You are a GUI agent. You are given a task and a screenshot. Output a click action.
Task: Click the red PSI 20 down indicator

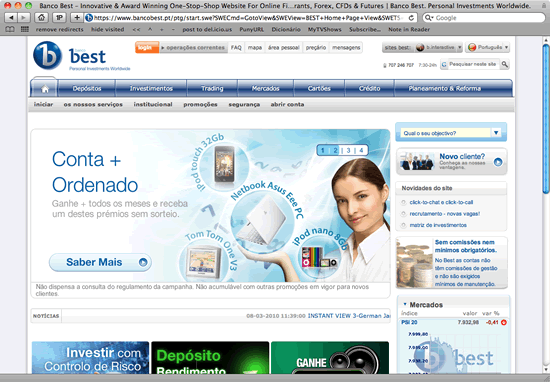(x=504, y=322)
